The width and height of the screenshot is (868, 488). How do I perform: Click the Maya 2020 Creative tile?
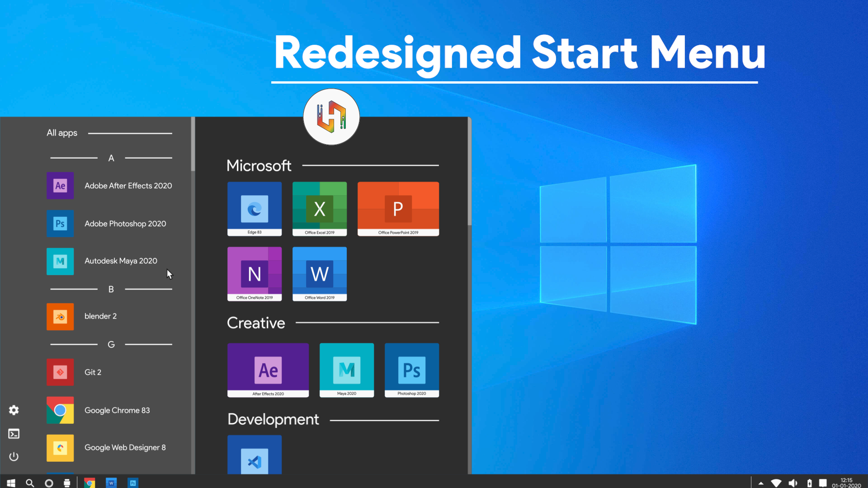tap(347, 370)
